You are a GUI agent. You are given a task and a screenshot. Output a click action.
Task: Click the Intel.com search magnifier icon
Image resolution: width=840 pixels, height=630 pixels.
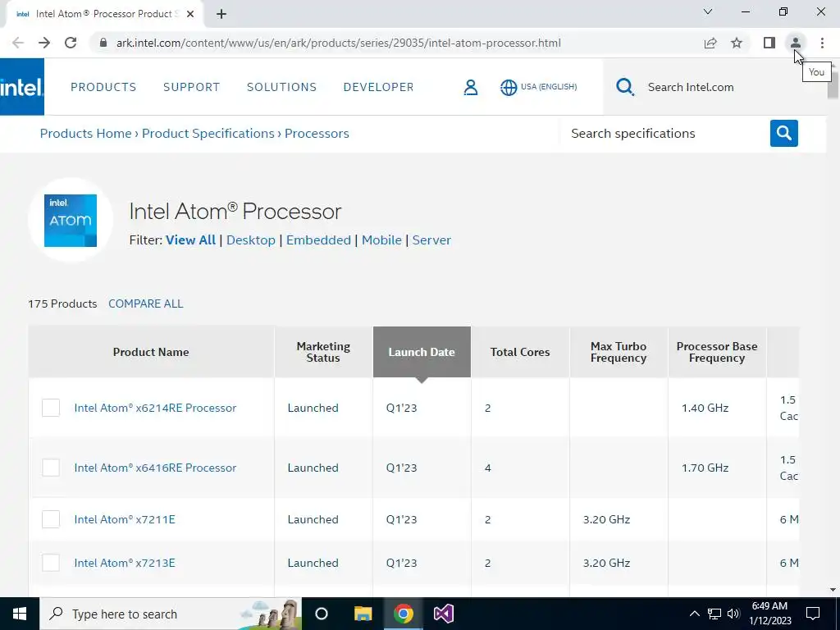624,87
